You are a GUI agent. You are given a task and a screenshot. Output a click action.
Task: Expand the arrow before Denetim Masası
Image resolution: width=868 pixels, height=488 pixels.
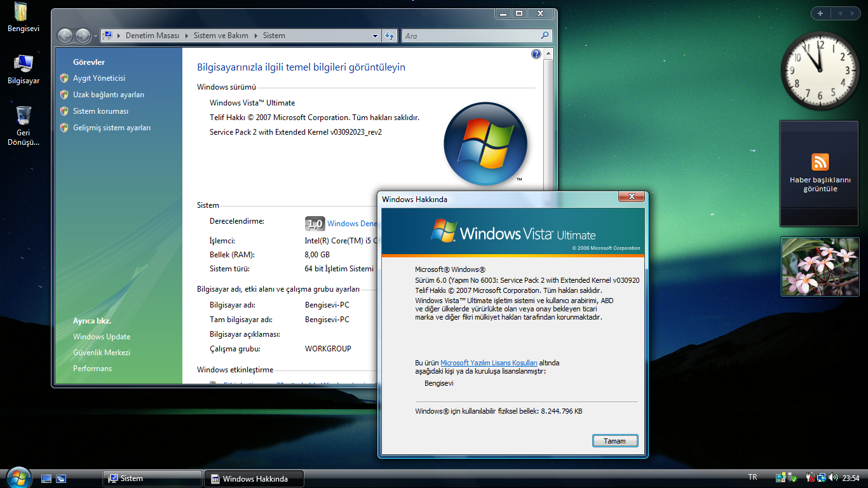click(x=119, y=36)
